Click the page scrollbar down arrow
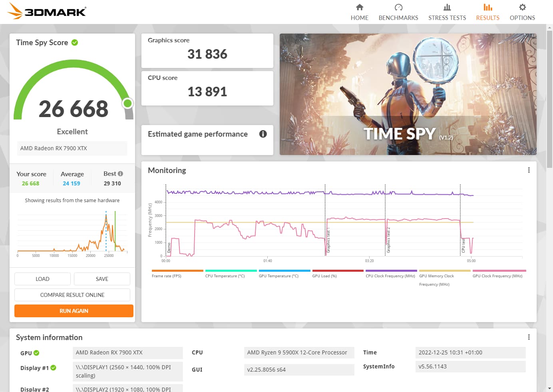The width and height of the screenshot is (553, 392). (549, 388)
